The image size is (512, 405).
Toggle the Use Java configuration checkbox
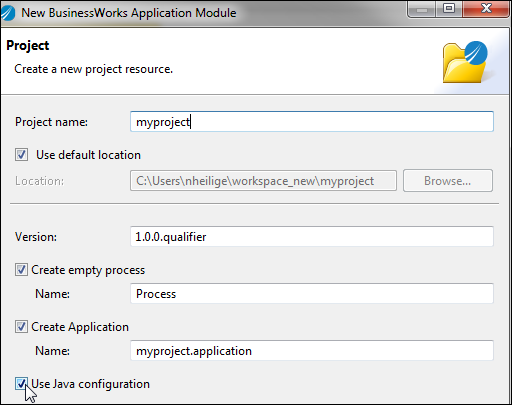(x=21, y=384)
